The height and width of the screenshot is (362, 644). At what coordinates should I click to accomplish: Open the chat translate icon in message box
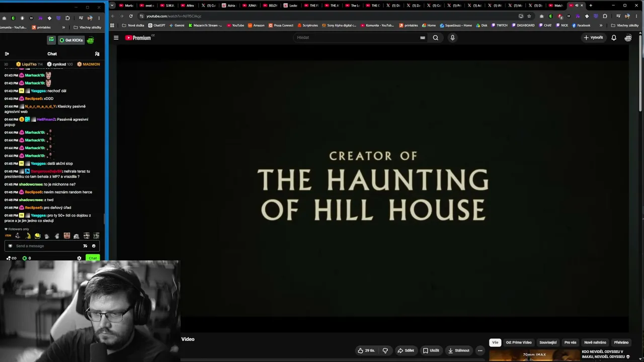click(x=85, y=246)
